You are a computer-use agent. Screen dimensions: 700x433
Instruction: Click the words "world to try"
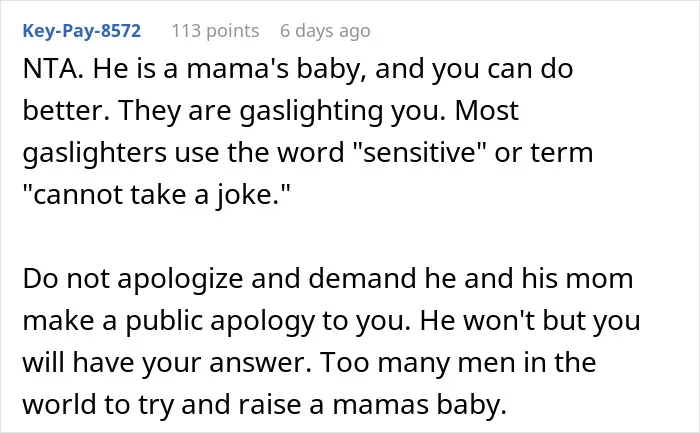point(98,405)
